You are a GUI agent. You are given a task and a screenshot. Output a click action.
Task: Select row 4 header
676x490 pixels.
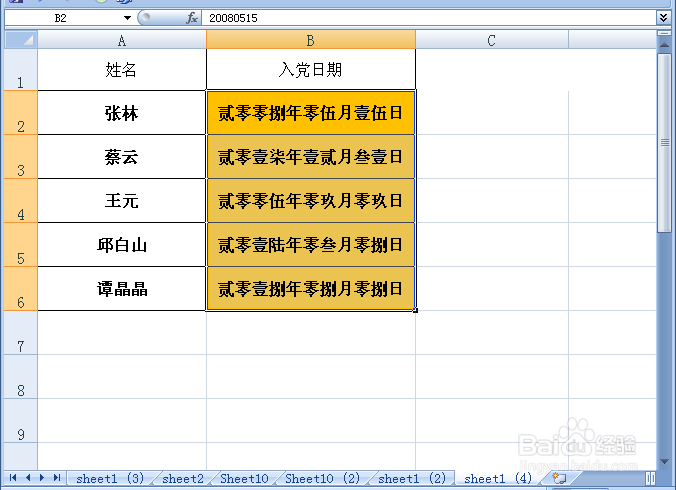point(21,201)
